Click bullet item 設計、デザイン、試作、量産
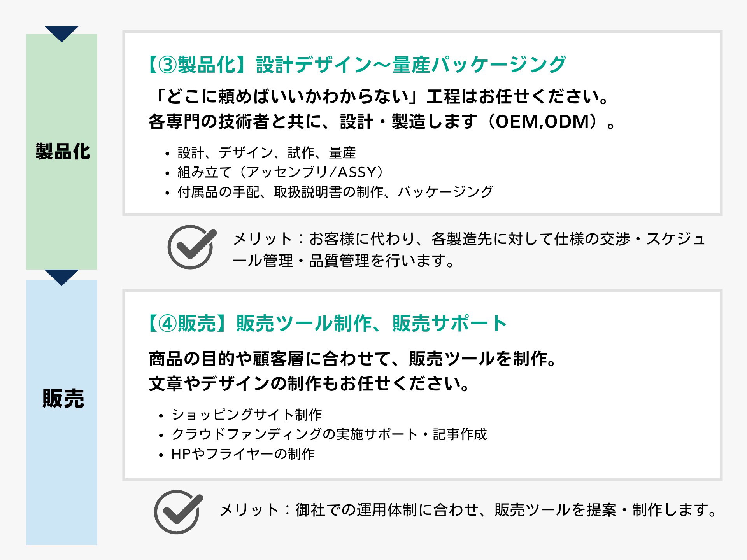Viewport: 747px width, 560px height. pos(267,153)
